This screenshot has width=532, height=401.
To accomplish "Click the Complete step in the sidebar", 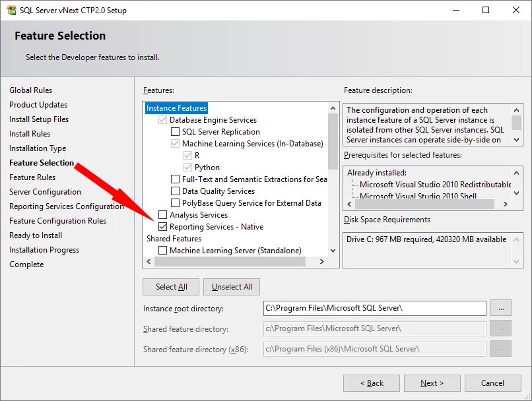I will click(x=26, y=264).
